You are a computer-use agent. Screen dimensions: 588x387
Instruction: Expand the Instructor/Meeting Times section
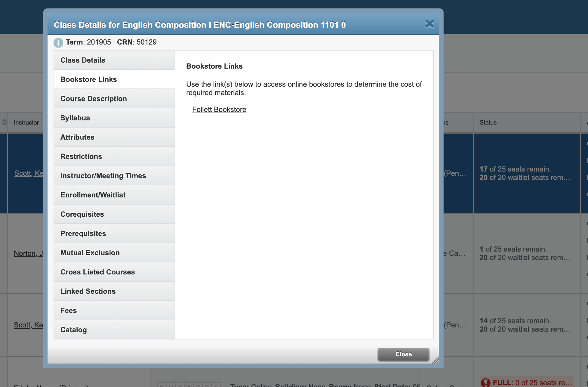(114, 175)
